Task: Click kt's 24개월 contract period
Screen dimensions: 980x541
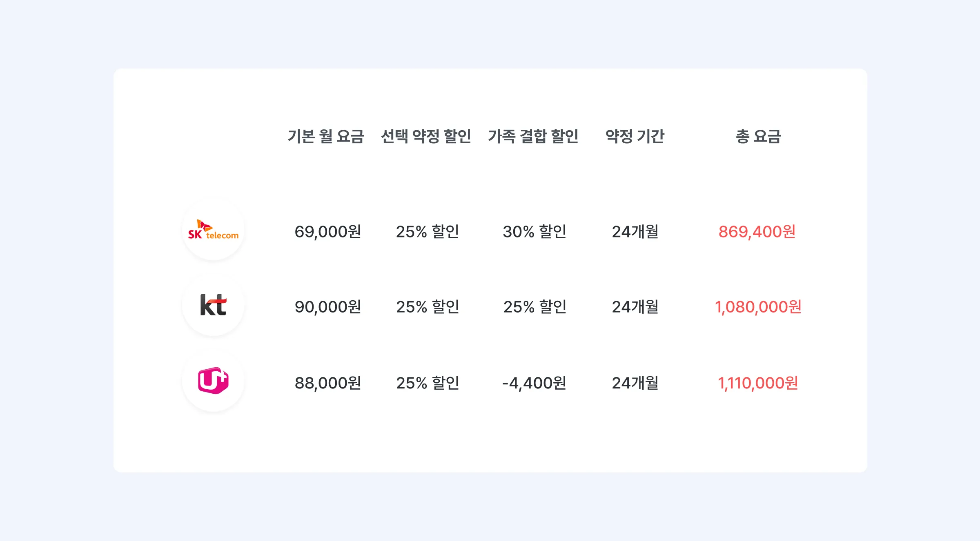Action: point(635,307)
